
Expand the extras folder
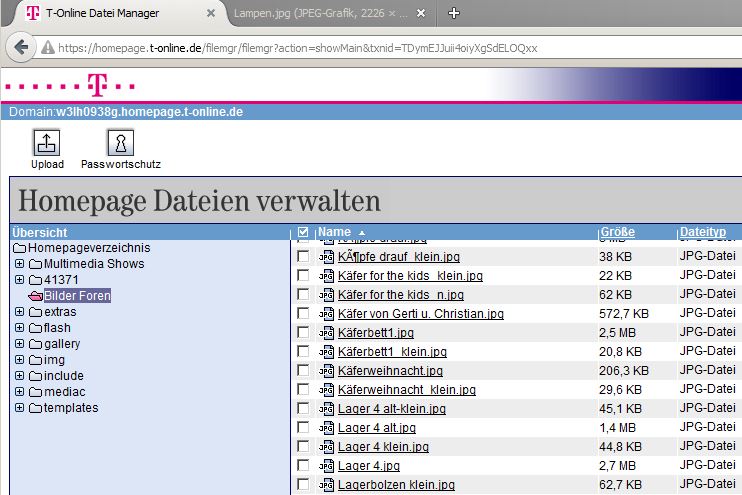coord(19,312)
